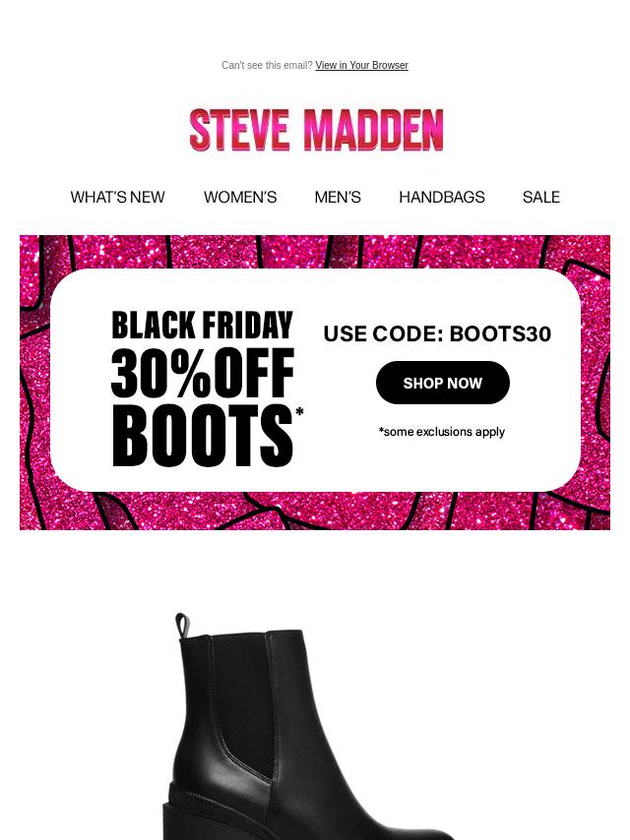Open the View in Your Browser link
630x840 pixels.
[x=361, y=65]
